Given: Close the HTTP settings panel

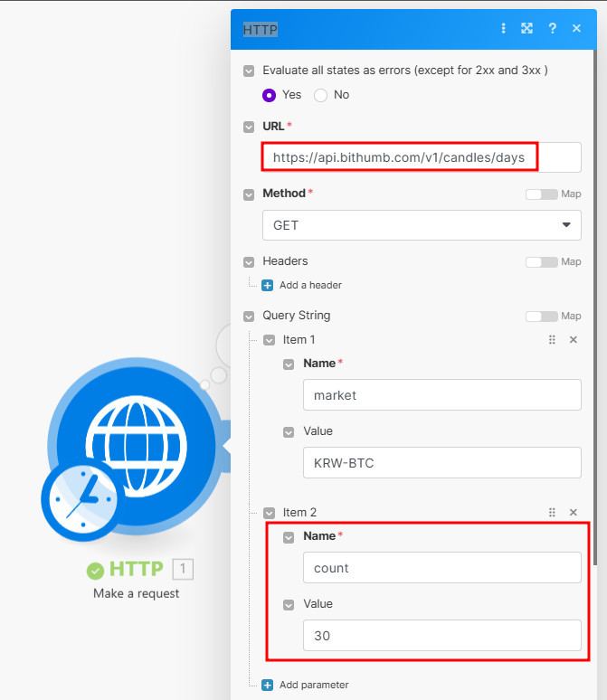Looking at the screenshot, I should pyautogui.click(x=576, y=29).
